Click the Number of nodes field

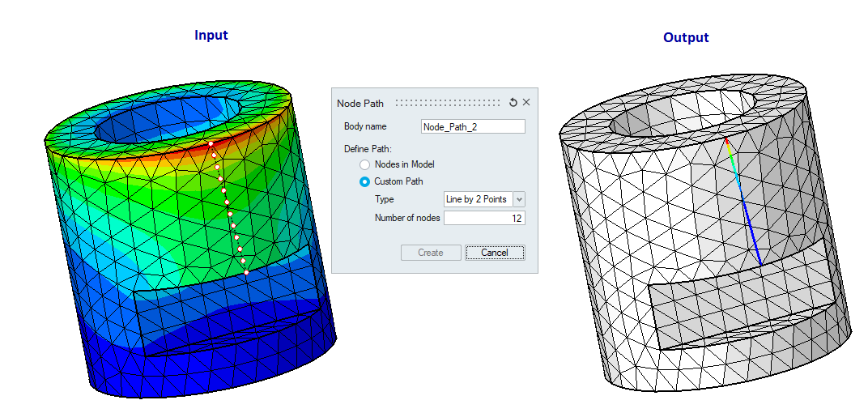483,218
